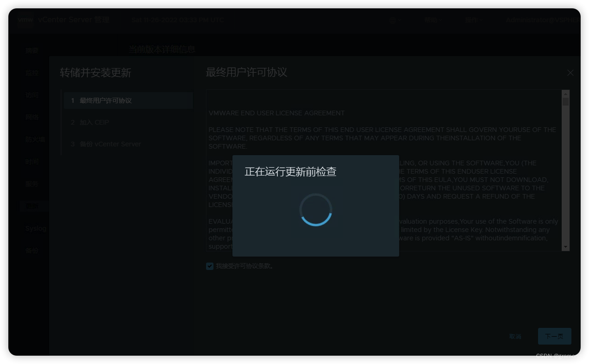The image size is (589, 364).
Task: Select 网络 in the left sidebar
Action: point(32,117)
